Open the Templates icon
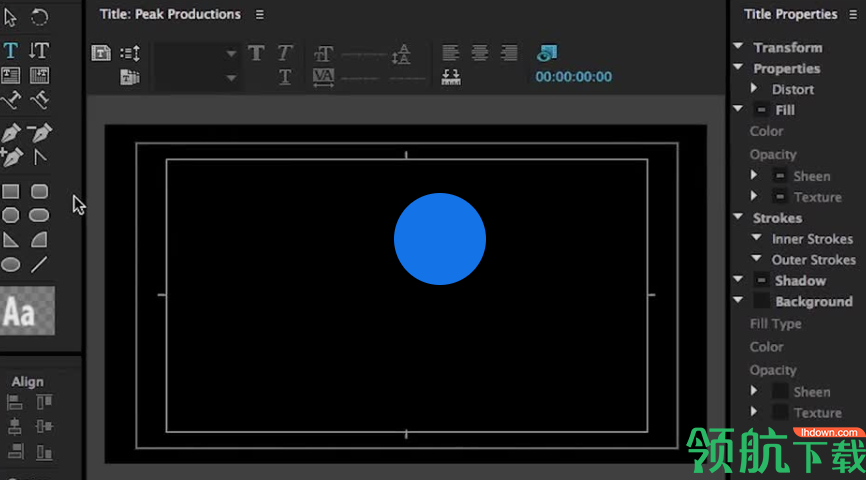The width and height of the screenshot is (866, 480). pyautogui.click(x=130, y=77)
